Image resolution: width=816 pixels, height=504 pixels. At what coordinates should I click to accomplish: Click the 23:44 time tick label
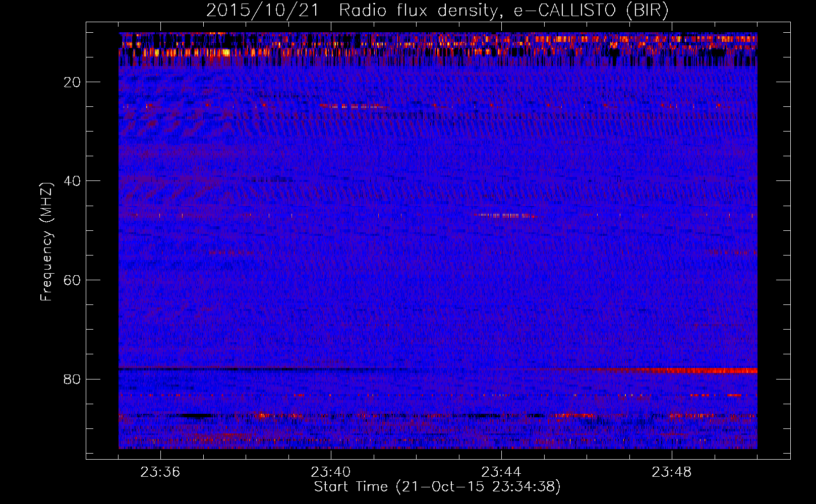pyautogui.click(x=501, y=472)
